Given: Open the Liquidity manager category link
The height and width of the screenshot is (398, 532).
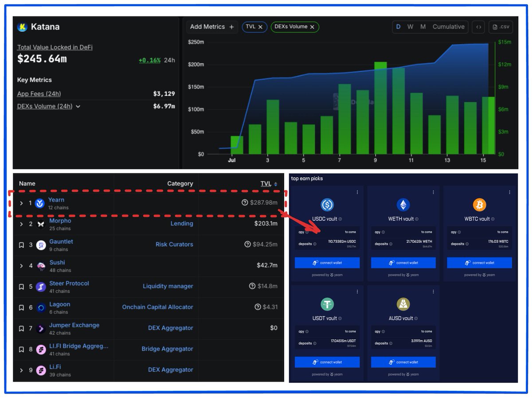Looking at the screenshot, I should [168, 286].
